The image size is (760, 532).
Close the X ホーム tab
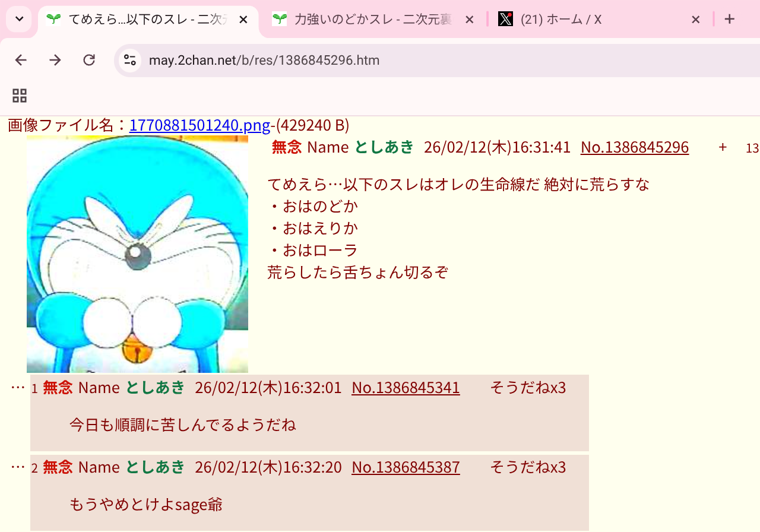696,20
